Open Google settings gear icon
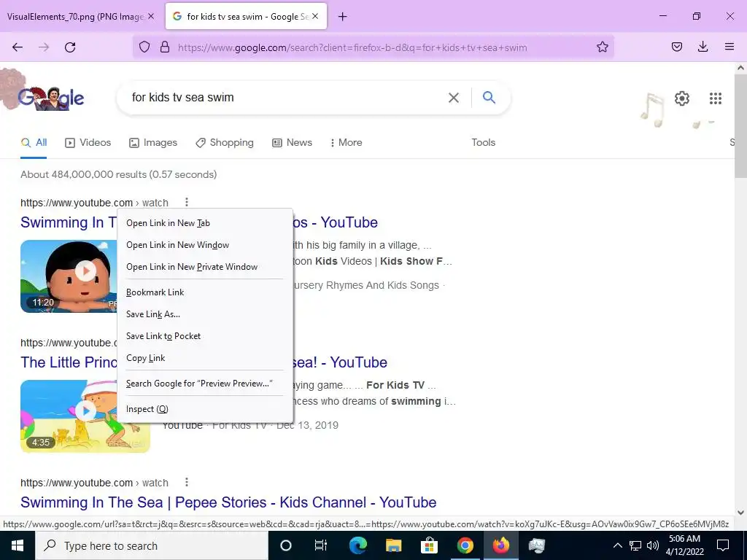The image size is (747, 560). [682, 98]
